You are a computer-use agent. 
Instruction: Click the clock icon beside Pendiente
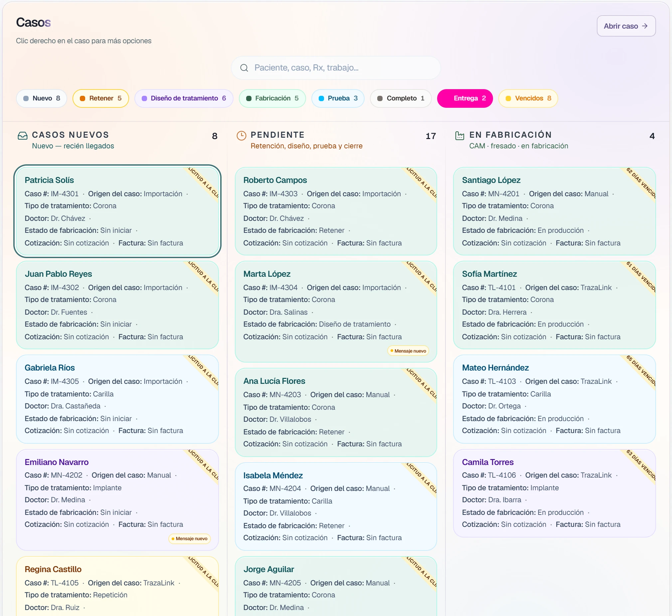click(241, 135)
